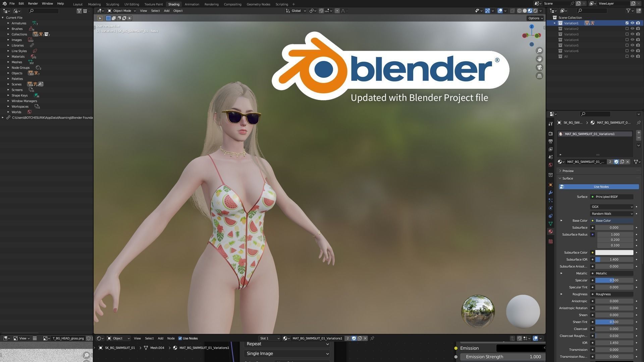Viewport: 644px width, 362px height.
Task: Uncheck the Variation1 collection checkbox
Action: click(627, 23)
